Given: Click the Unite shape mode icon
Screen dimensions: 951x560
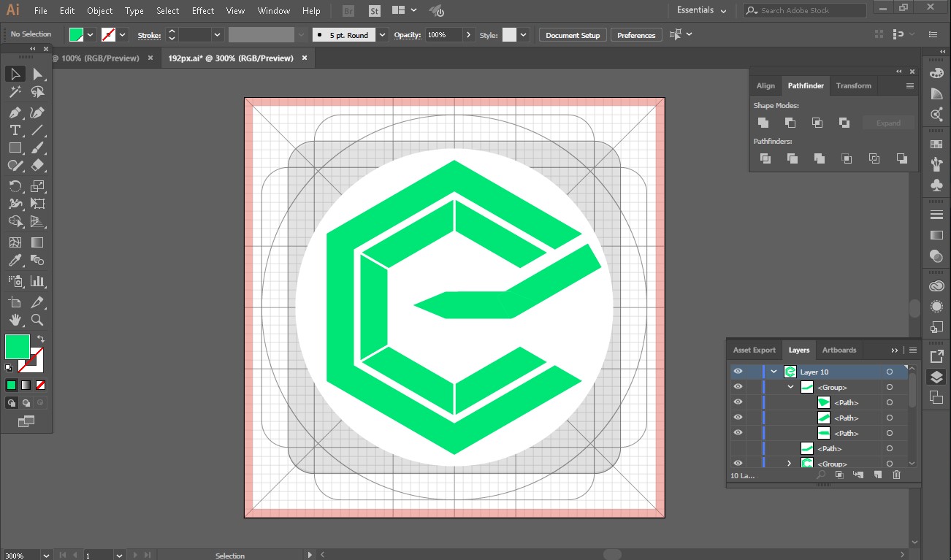Looking at the screenshot, I should point(763,123).
